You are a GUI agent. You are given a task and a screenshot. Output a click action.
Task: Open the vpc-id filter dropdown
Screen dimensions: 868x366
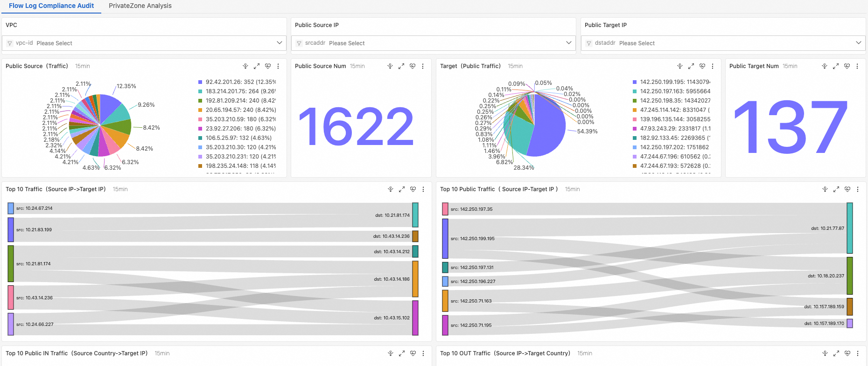(144, 43)
